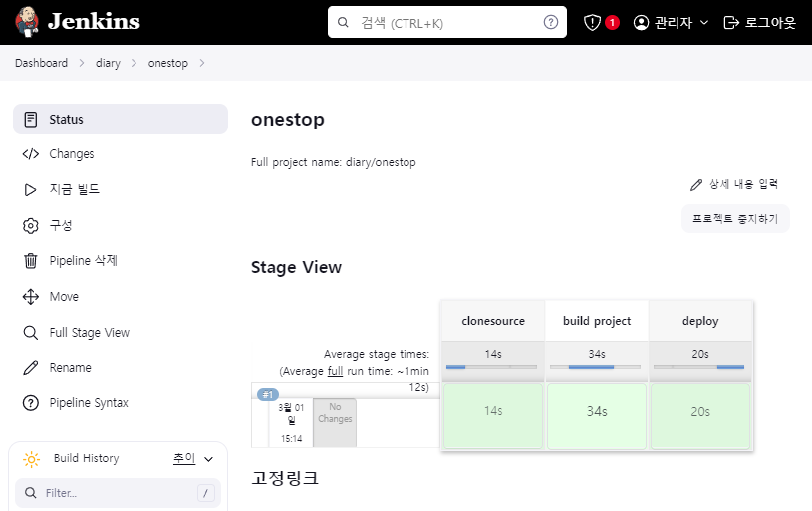Screen dimensions: 812x511
Task: Click the Rename pencil icon
Action: [31, 368]
